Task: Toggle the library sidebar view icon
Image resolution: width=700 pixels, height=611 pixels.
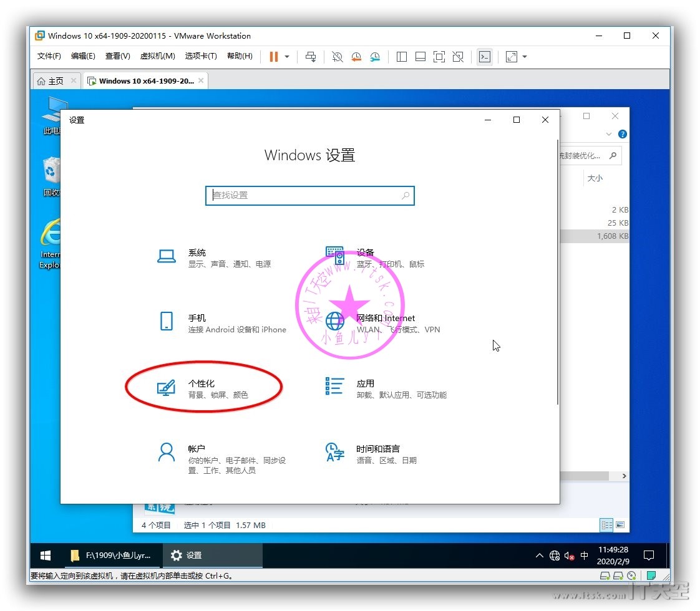Action: pos(401,57)
